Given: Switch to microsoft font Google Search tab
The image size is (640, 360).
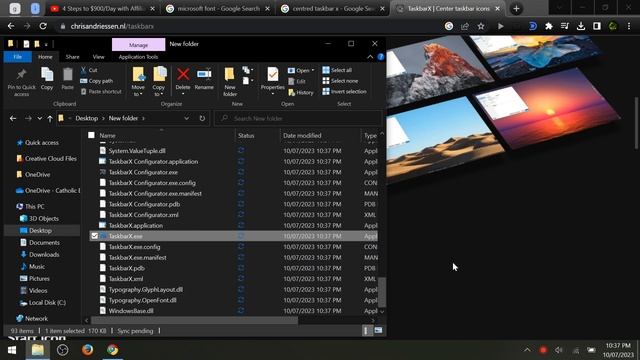Looking at the screenshot, I should pos(218,9).
